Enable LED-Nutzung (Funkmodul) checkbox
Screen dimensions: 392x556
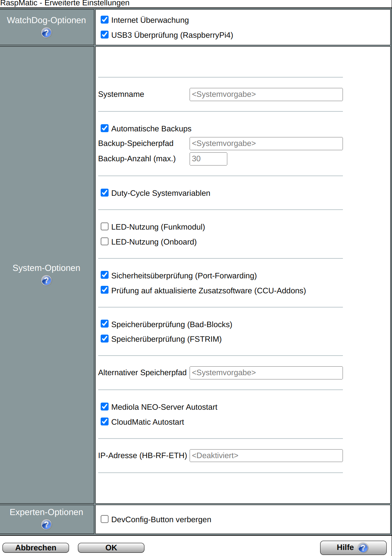[105, 226]
